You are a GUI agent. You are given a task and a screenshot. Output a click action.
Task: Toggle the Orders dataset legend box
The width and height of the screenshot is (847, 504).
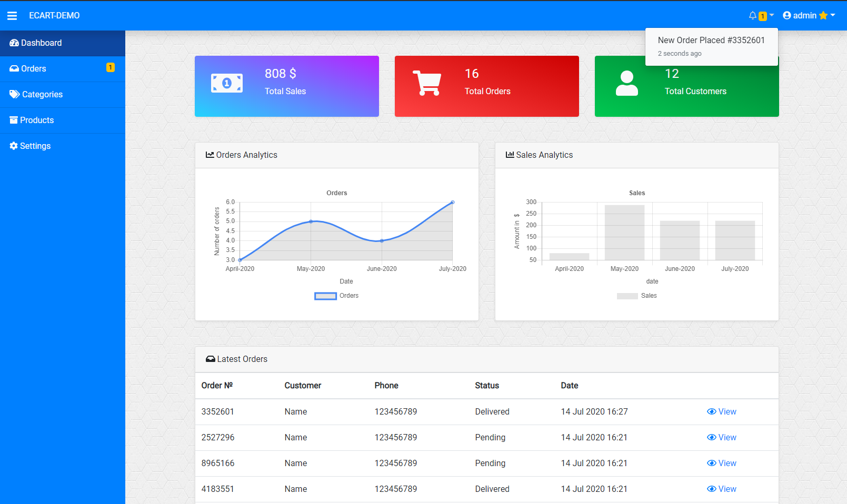(325, 296)
